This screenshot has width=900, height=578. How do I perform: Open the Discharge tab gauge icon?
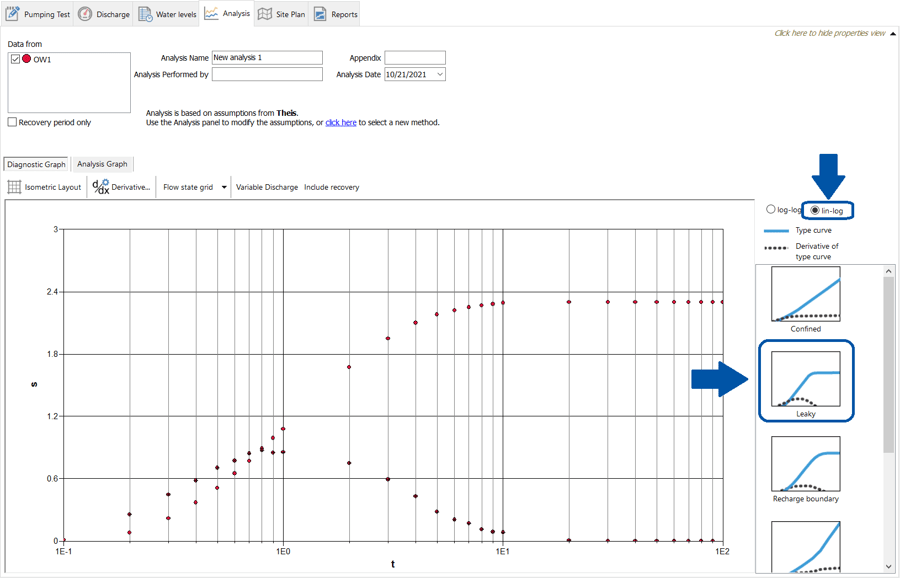coord(85,14)
